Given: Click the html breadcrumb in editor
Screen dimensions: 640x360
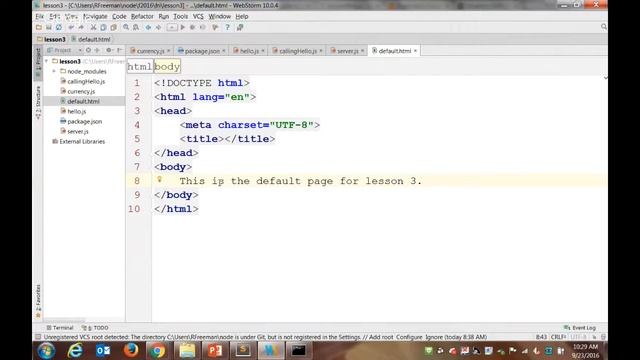Looking at the screenshot, I should [x=140, y=67].
